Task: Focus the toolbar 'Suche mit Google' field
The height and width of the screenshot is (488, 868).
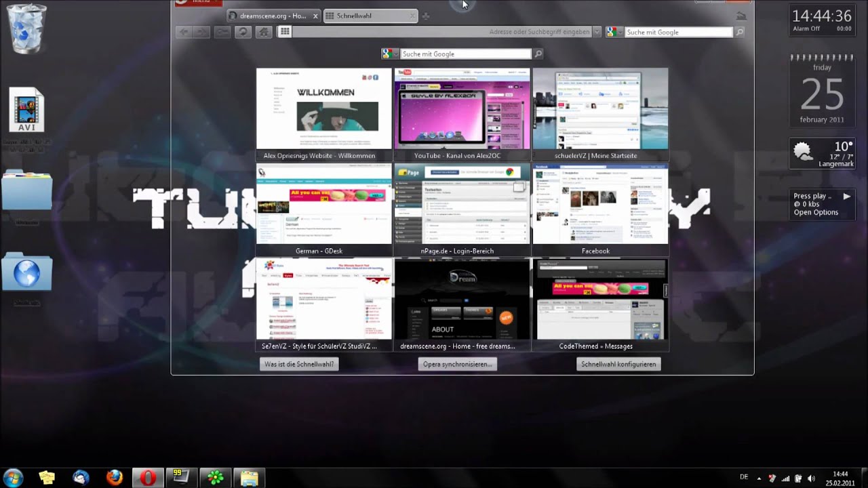Action: [x=679, y=32]
